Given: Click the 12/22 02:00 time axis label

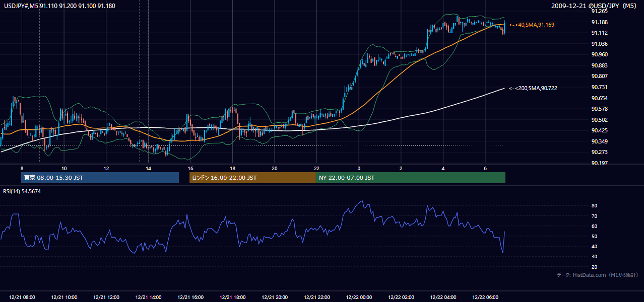Looking at the screenshot, I should (401, 297).
